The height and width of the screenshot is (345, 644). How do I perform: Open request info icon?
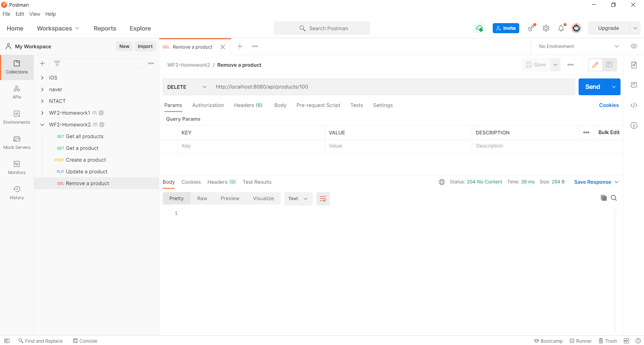(x=634, y=125)
